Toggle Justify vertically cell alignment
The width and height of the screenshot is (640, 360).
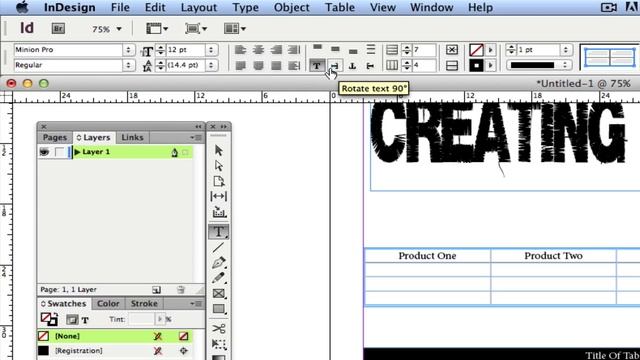coord(371,50)
